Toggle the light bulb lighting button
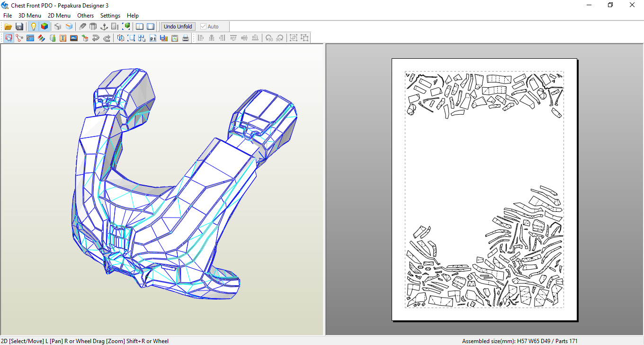Viewport: 644px width, 345px height. pyautogui.click(x=33, y=27)
